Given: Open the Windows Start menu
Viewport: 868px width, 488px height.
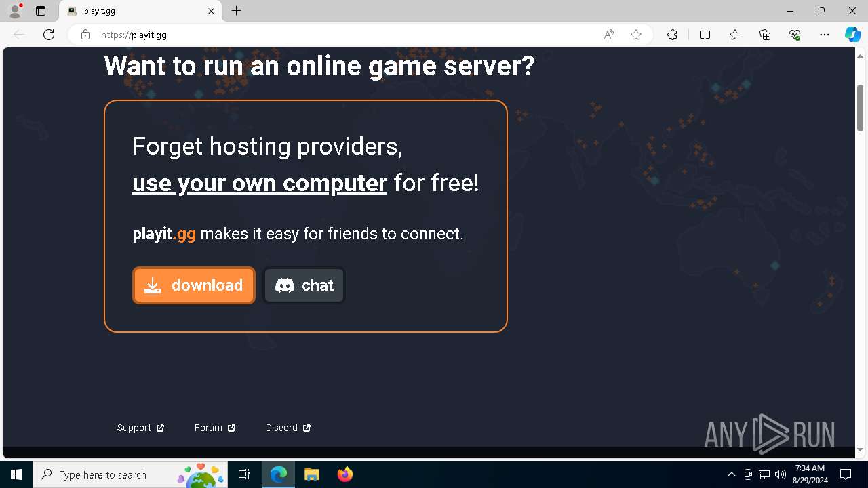Looking at the screenshot, I should pos(16,474).
